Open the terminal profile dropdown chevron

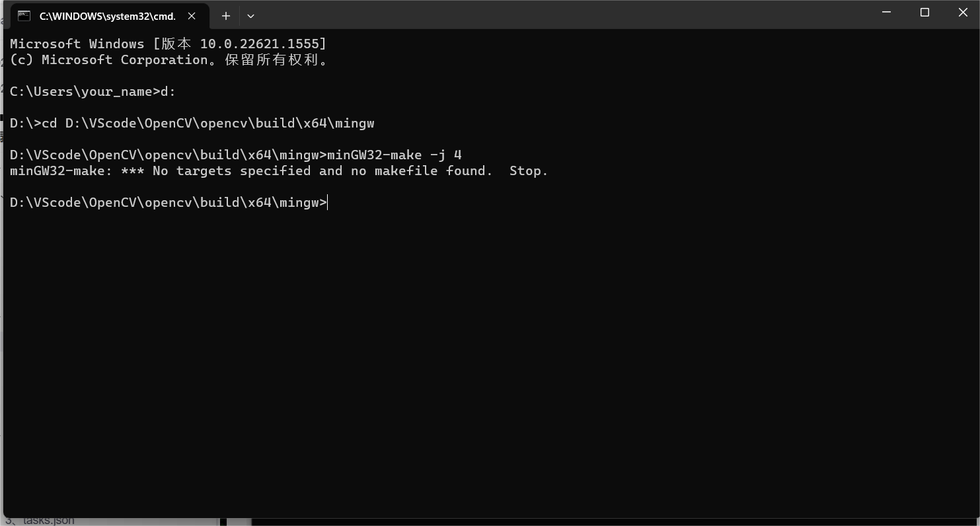pyautogui.click(x=250, y=15)
